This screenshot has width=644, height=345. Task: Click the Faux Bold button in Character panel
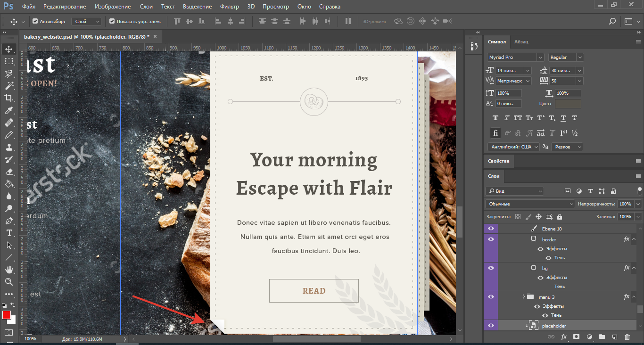click(495, 118)
